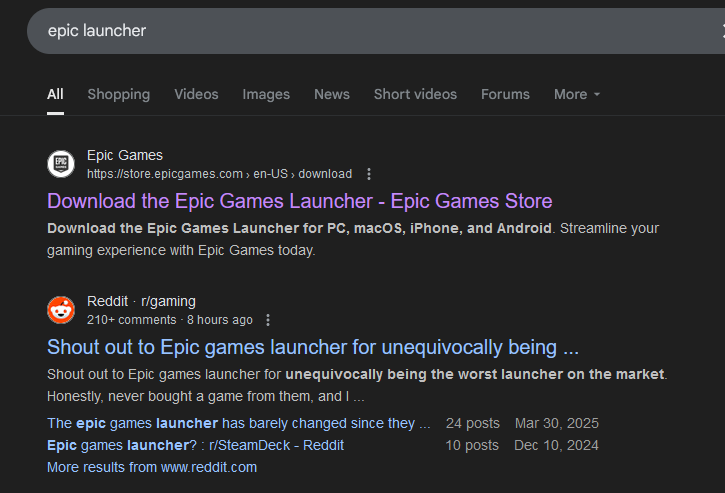
Task: Select the News tab
Action: pos(332,94)
